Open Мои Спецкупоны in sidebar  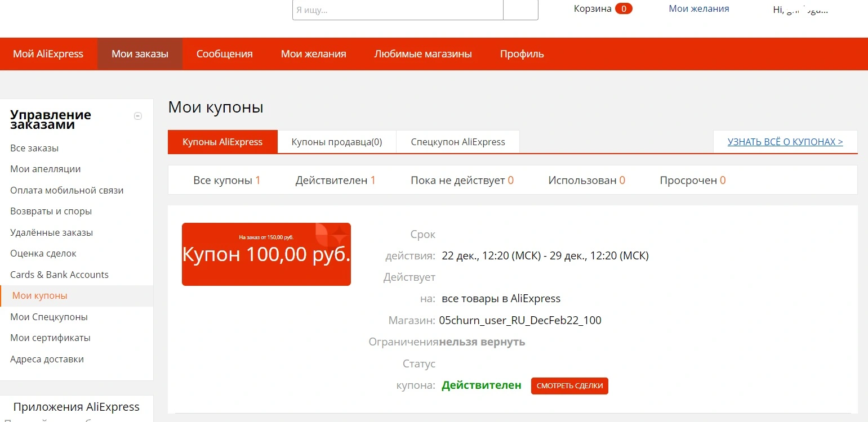49,317
